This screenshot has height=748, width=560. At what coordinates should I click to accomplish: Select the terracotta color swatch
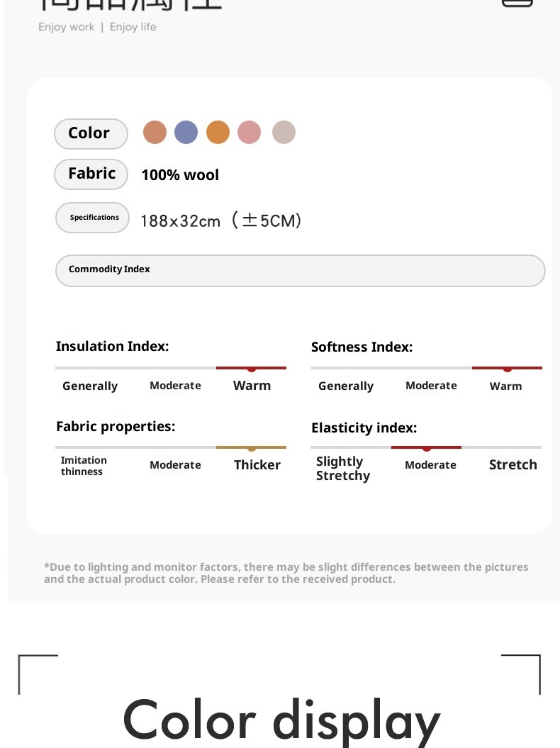click(155, 133)
